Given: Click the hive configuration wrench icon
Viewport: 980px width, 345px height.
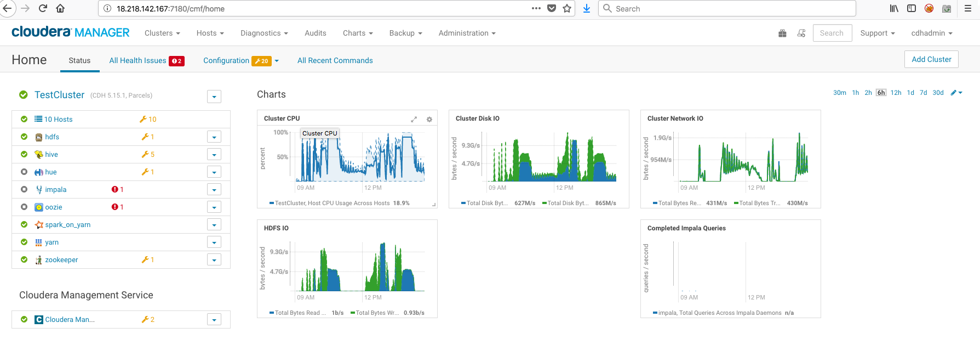Looking at the screenshot, I should pyautogui.click(x=145, y=155).
